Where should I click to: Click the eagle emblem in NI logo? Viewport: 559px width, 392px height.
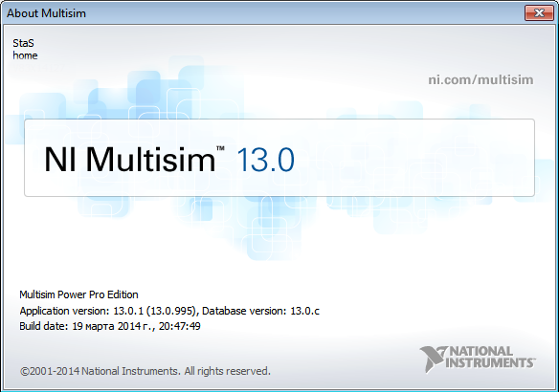[432, 359]
